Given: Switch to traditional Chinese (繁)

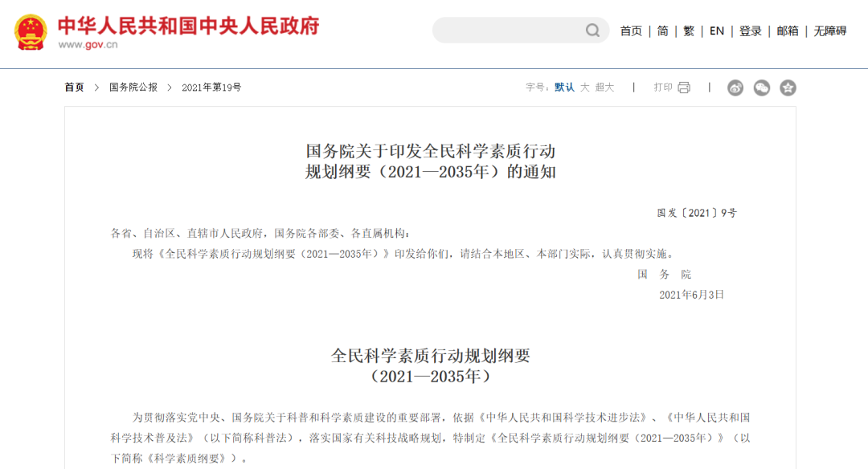Looking at the screenshot, I should pos(689,31).
